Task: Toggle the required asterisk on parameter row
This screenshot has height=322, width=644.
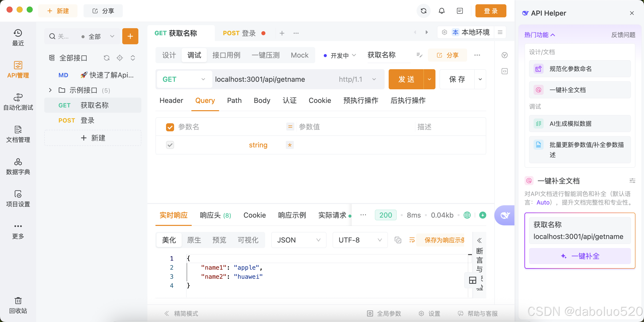Action: pos(290,145)
